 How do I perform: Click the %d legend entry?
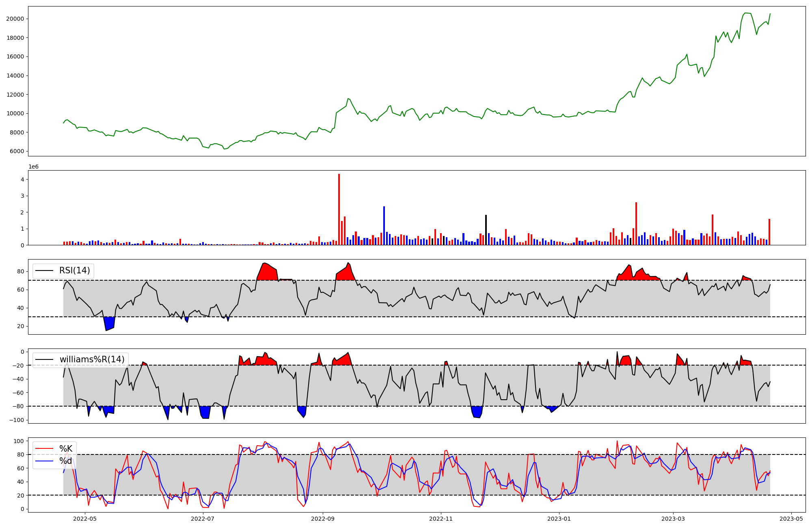point(66,461)
